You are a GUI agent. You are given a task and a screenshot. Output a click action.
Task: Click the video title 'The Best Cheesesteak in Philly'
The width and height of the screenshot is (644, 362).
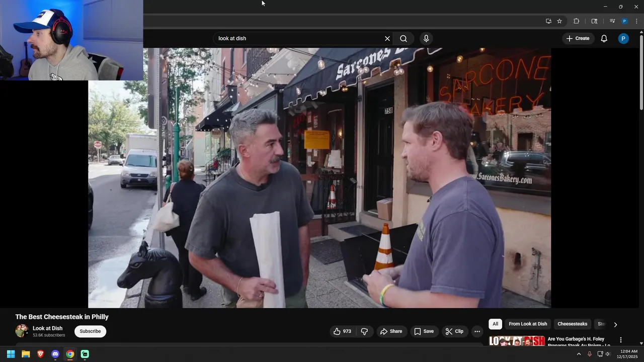click(x=62, y=317)
